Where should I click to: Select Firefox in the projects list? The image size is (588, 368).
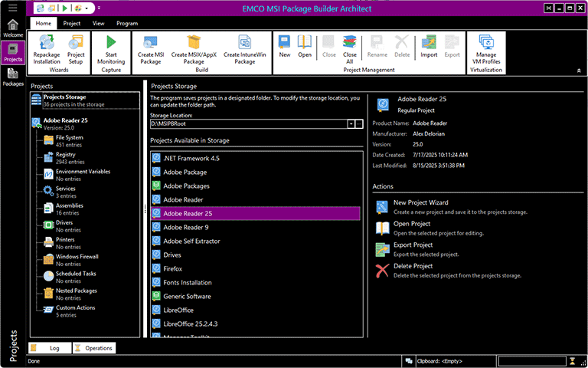pyautogui.click(x=172, y=269)
